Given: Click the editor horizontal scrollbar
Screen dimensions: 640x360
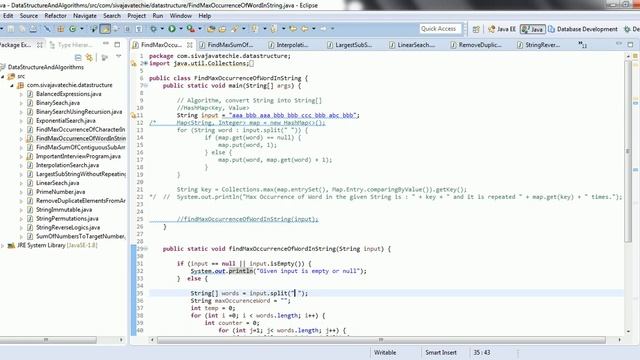Looking at the screenshot, I should pos(381,340).
